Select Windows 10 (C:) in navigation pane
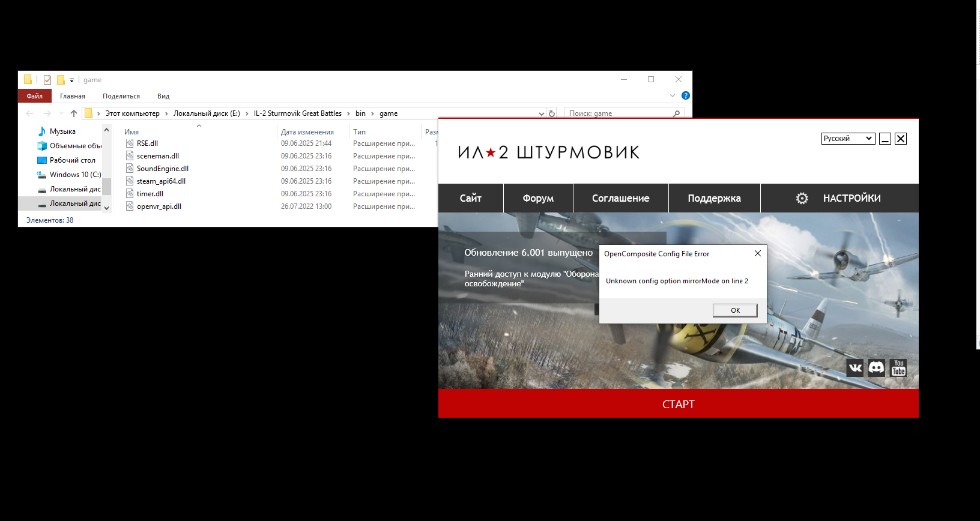Screen dimensions: 980x521 point(75,175)
